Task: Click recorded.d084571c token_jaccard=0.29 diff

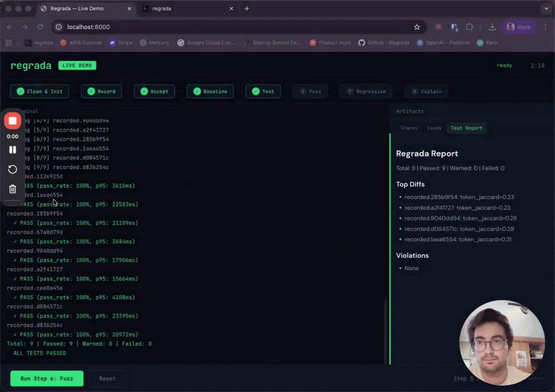Action: pos(459,229)
